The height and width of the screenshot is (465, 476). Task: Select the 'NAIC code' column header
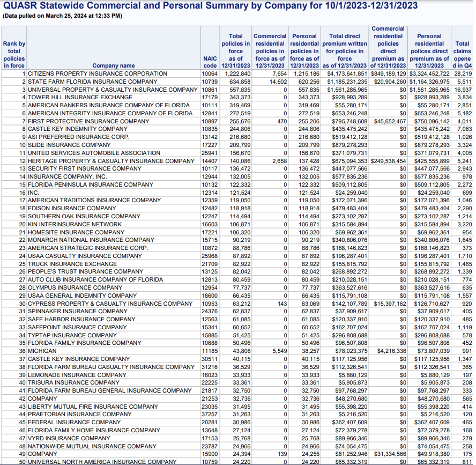(x=210, y=62)
